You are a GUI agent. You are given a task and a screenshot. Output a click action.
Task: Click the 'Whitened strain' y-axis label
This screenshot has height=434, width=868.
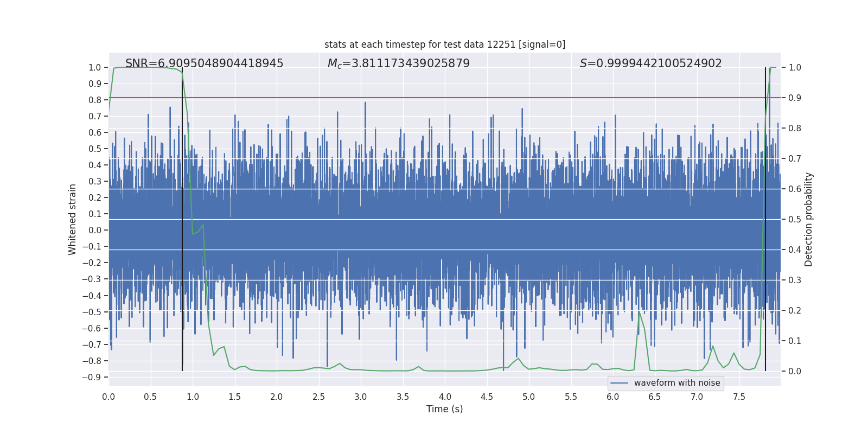tap(72, 219)
